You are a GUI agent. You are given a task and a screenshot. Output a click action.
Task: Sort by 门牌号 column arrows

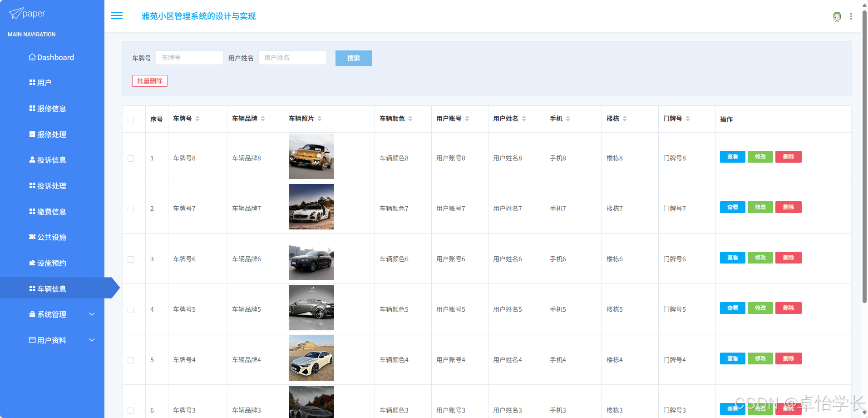coord(688,119)
